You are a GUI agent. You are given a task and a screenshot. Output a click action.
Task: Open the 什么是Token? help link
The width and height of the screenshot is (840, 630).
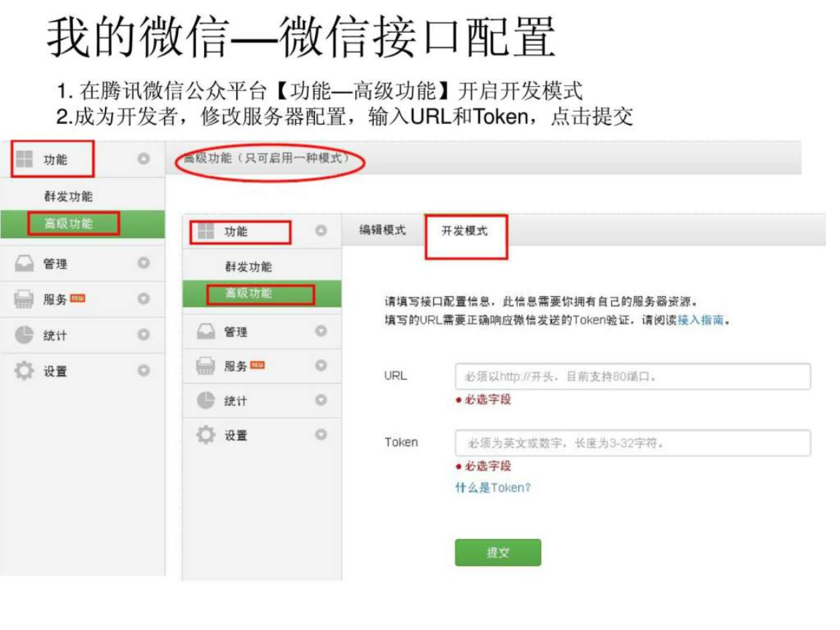[x=493, y=488]
